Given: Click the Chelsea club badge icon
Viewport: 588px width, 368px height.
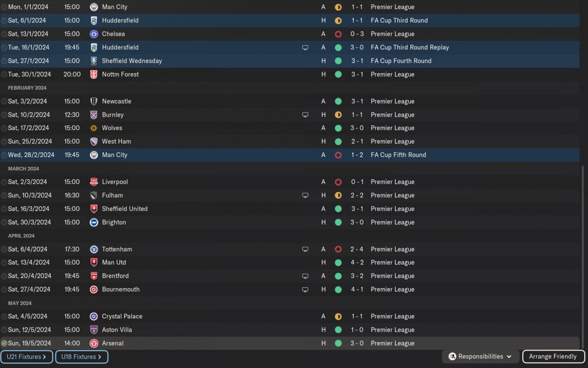Looking at the screenshot, I should point(94,34).
